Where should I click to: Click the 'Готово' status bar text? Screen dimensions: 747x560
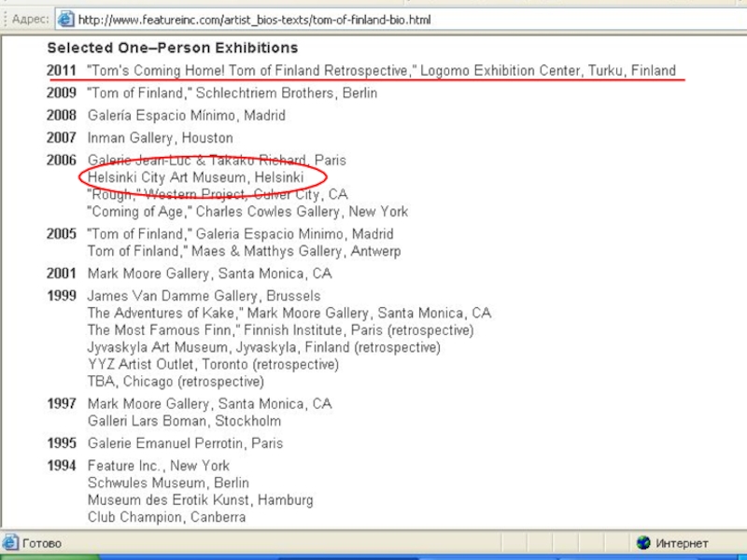(x=42, y=543)
